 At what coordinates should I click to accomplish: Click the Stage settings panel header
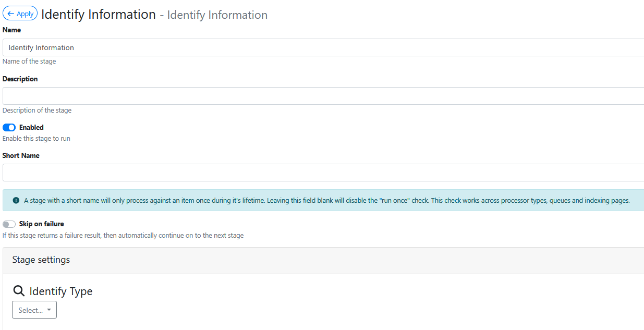coord(323,260)
